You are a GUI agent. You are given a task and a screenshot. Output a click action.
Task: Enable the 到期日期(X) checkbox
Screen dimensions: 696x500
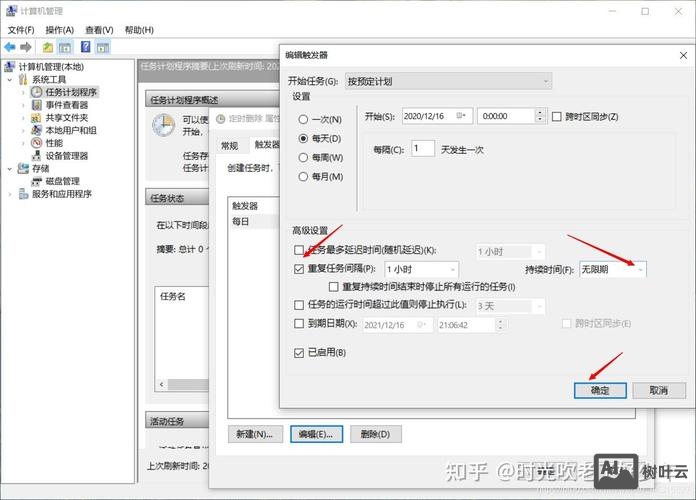tap(299, 324)
